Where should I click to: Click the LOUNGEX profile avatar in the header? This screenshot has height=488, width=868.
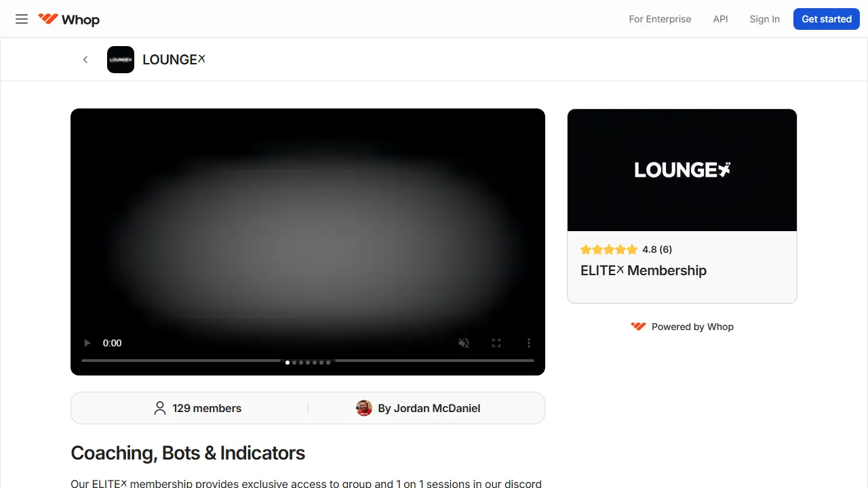pos(120,60)
